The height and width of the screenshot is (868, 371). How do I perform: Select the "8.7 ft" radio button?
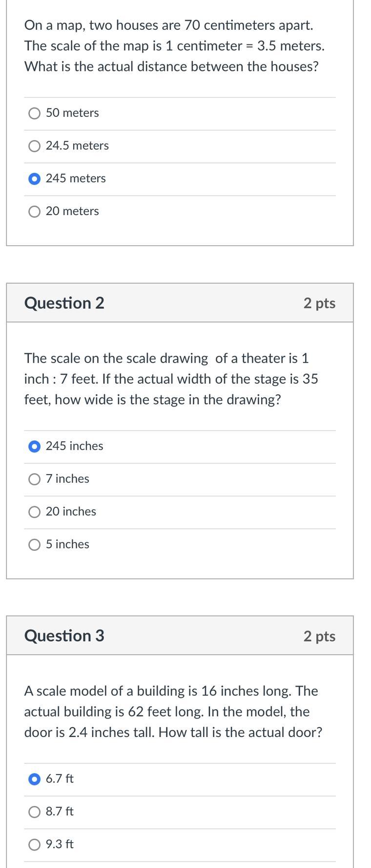[34, 812]
